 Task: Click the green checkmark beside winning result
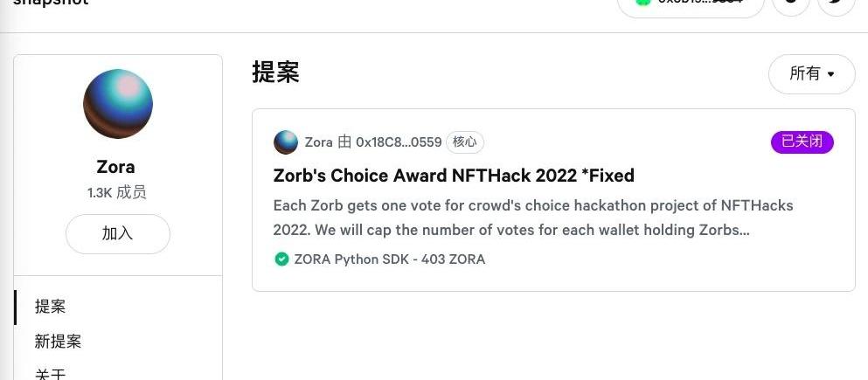(281, 259)
